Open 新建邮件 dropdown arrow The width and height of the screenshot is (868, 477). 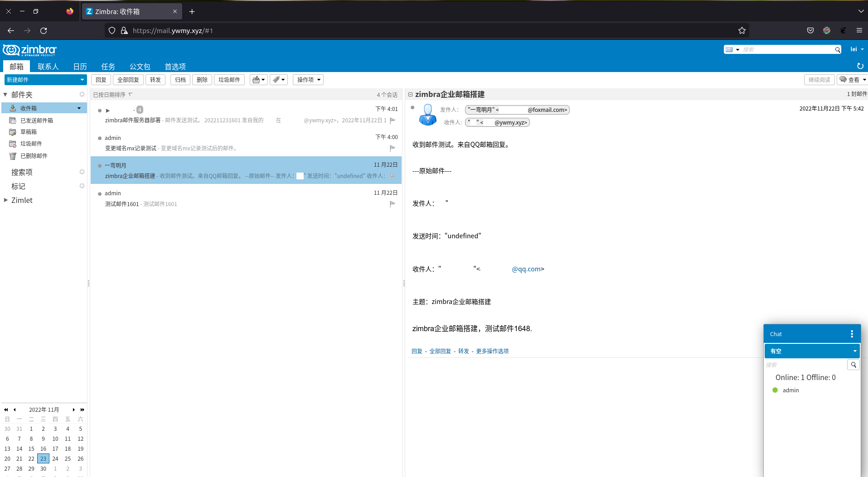[82, 80]
